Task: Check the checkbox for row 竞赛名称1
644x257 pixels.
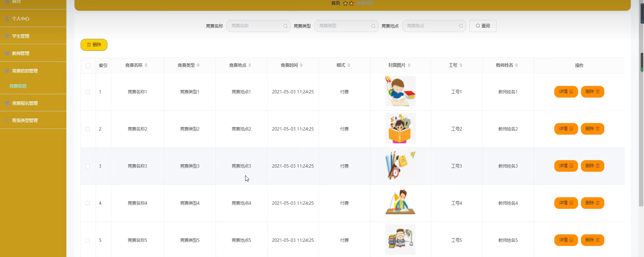Action: coord(88,92)
